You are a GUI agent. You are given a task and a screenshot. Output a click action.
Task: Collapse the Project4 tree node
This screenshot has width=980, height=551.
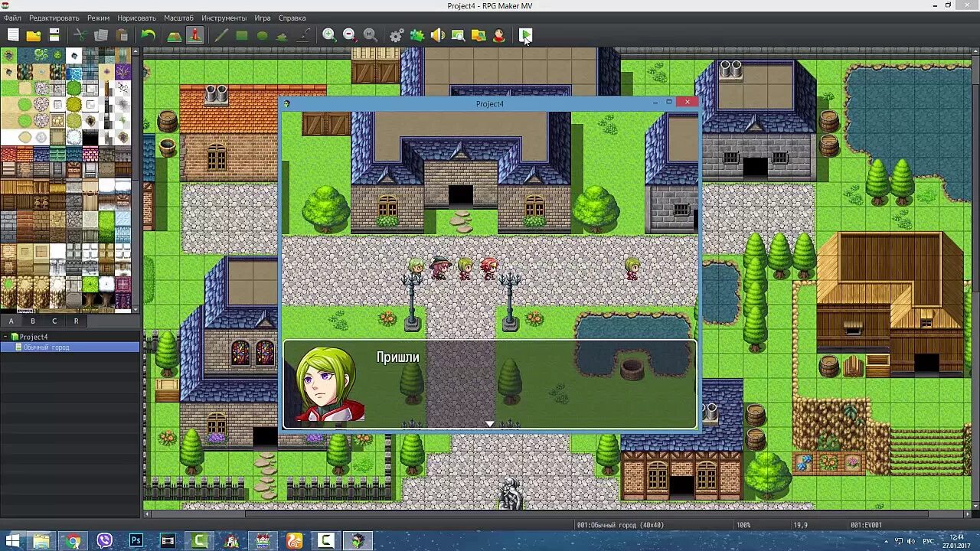[5, 337]
